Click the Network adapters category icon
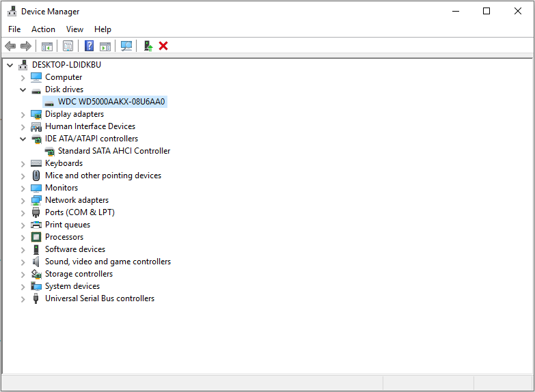The image size is (535, 392). click(x=36, y=200)
